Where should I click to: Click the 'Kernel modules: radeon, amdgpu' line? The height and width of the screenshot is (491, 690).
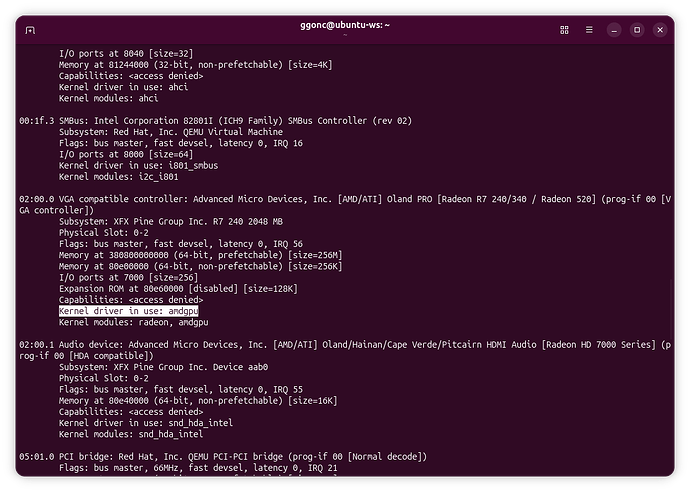pos(134,322)
